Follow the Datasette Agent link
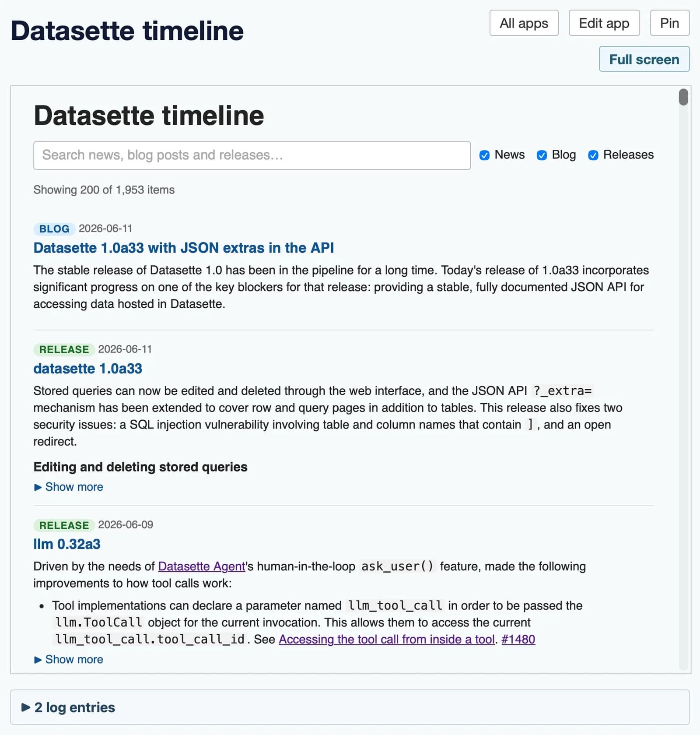This screenshot has height=735, width=700. (x=202, y=566)
